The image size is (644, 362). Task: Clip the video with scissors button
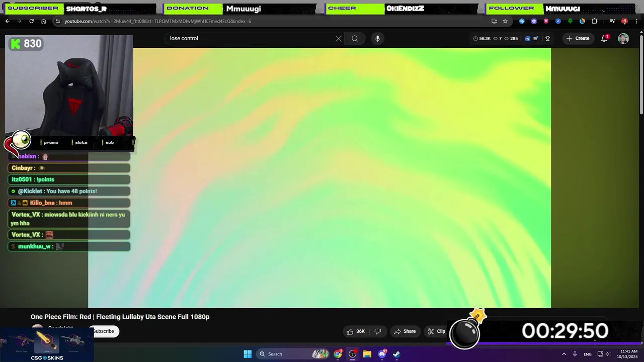pos(436,331)
